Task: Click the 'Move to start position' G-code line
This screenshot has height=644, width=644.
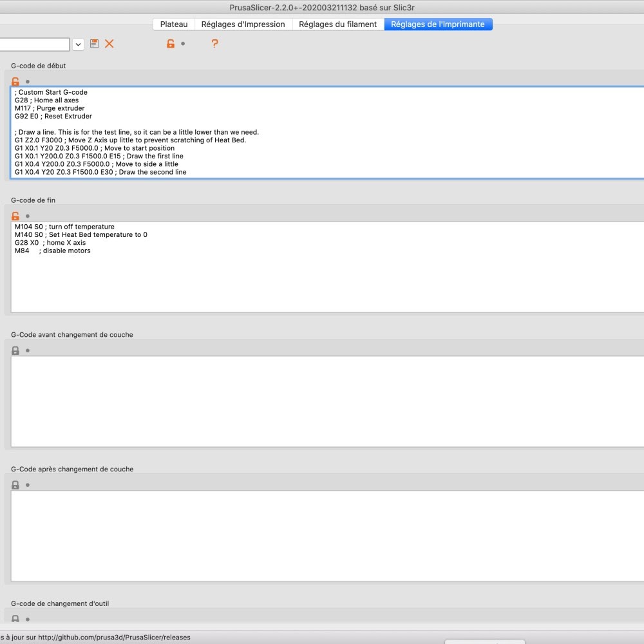Action: 95,148
